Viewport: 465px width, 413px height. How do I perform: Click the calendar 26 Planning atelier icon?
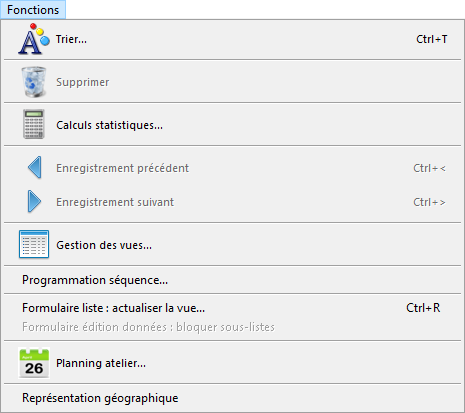coord(34,363)
